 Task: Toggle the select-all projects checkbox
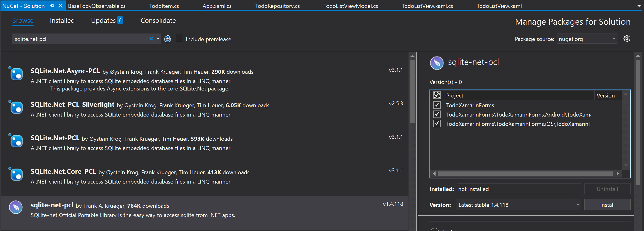[x=436, y=95]
